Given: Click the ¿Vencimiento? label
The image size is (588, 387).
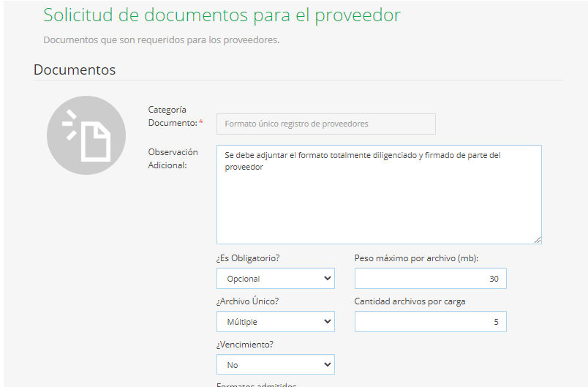Looking at the screenshot, I should pyautogui.click(x=245, y=345).
